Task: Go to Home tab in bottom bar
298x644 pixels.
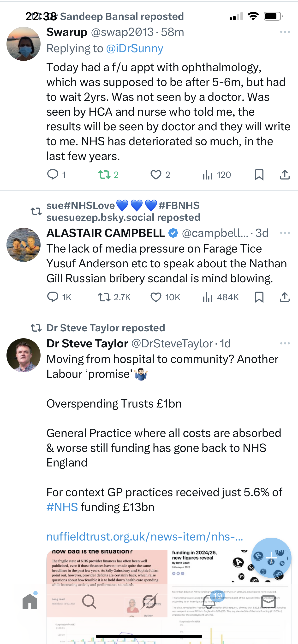Action: [30, 602]
